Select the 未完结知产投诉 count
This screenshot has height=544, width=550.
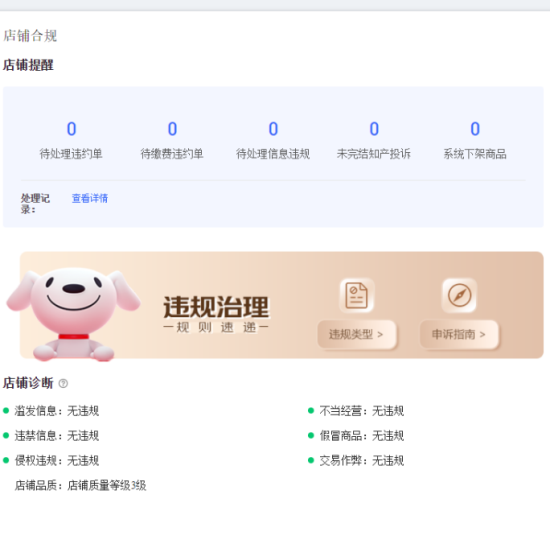pos(374,129)
